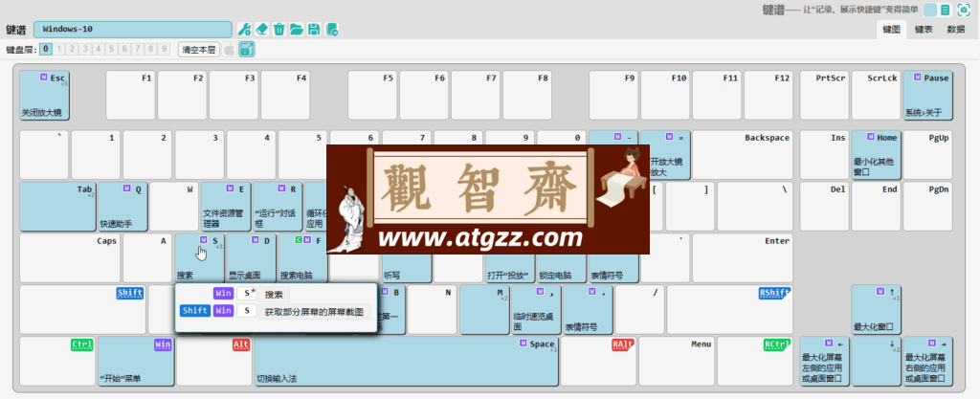980x399 pixels.
Task: Click the F9 key
Action: [x=613, y=95]
